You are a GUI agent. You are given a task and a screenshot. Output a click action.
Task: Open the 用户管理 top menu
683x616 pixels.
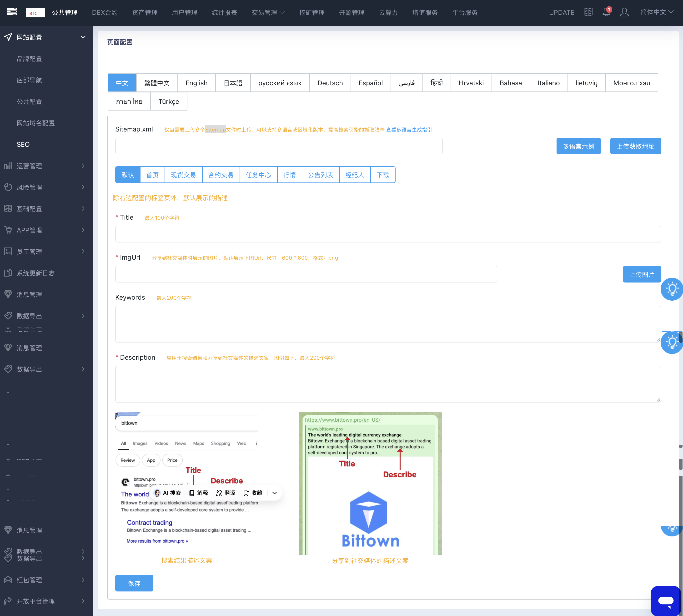(185, 13)
